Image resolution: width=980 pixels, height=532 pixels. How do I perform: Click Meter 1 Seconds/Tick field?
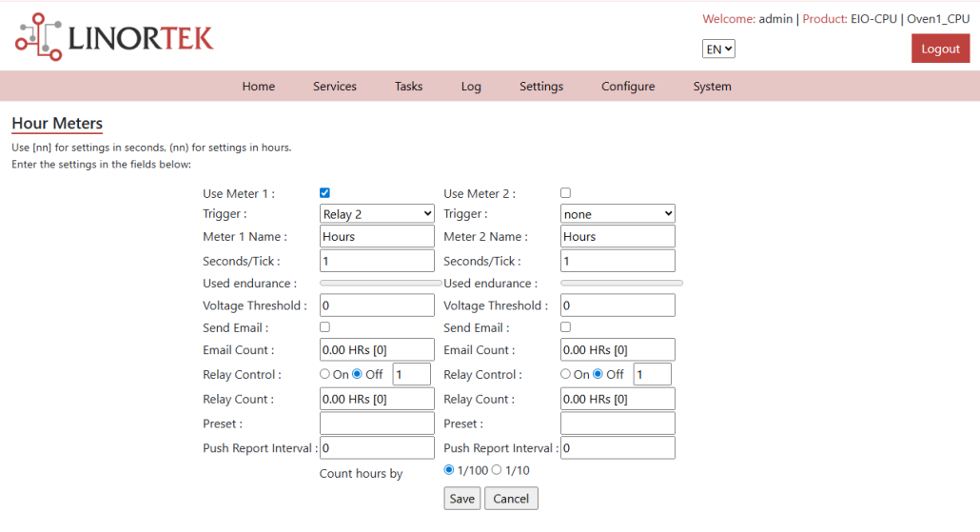tap(377, 261)
